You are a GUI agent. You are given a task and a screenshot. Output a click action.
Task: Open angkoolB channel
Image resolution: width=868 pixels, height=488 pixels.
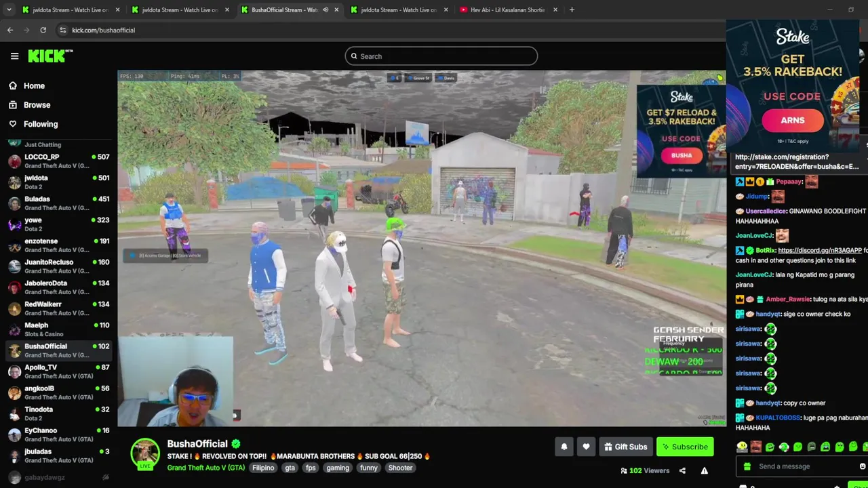click(x=58, y=392)
